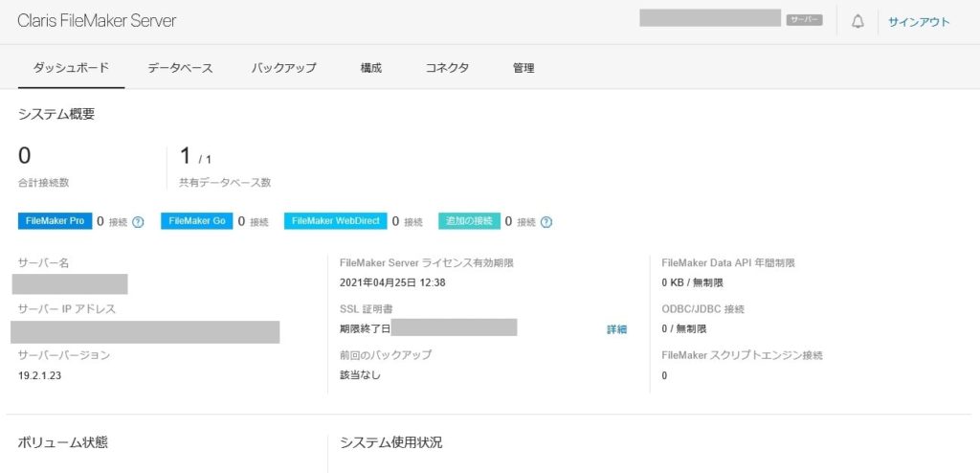Open the コネクタ tab

[447, 68]
